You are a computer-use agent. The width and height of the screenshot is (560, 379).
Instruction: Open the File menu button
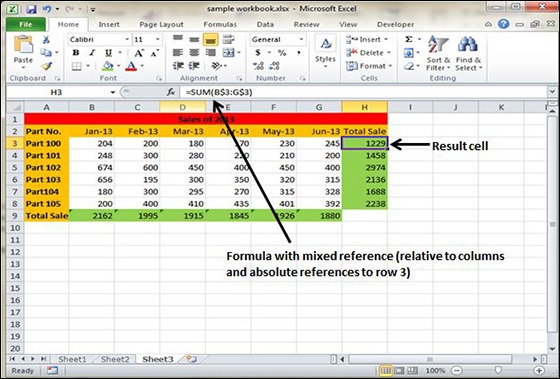(x=26, y=24)
